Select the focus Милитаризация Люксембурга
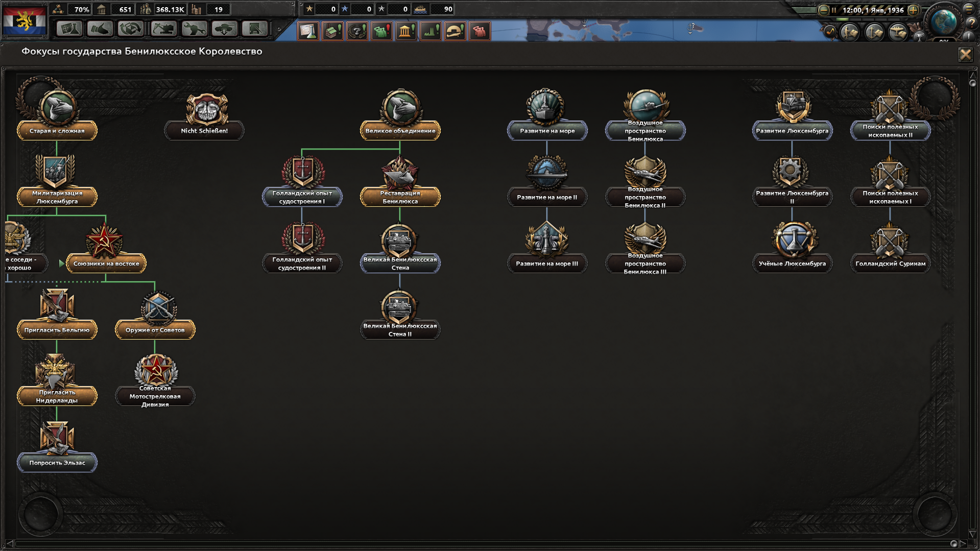This screenshot has height=551, width=980. click(x=57, y=197)
